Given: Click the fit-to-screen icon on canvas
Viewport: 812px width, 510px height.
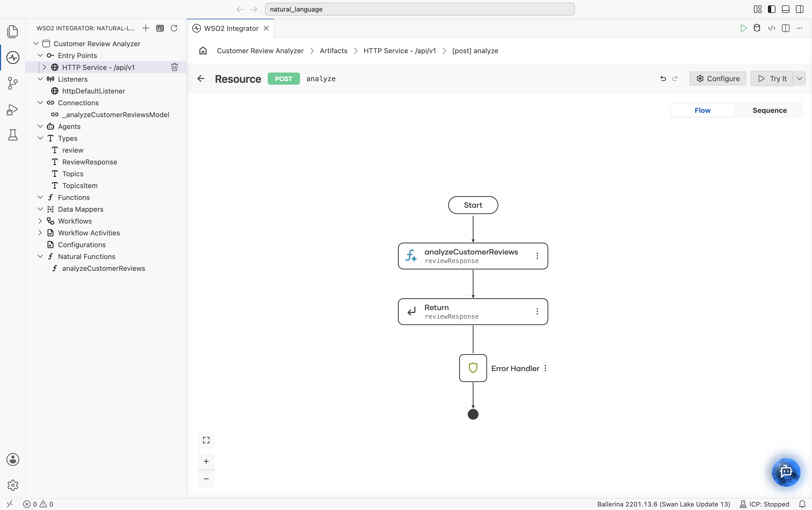Looking at the screenshot, I should pyautogui.click(x=206, y=440).
